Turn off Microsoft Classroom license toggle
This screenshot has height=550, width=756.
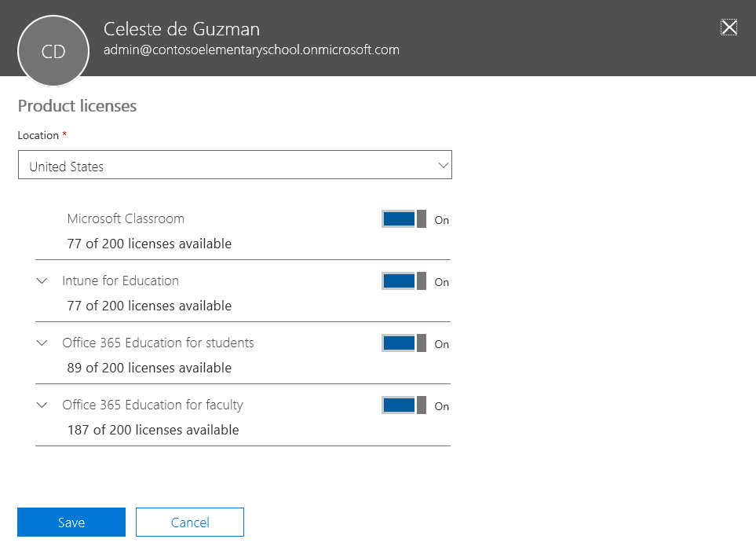pos(404,219)
